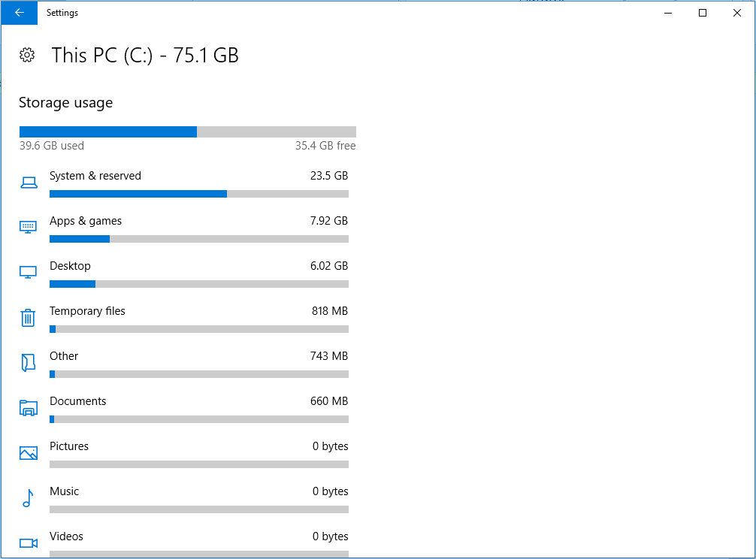Minimize the Settings window
This screenshot has width=756, height=559.
[668, 13]
